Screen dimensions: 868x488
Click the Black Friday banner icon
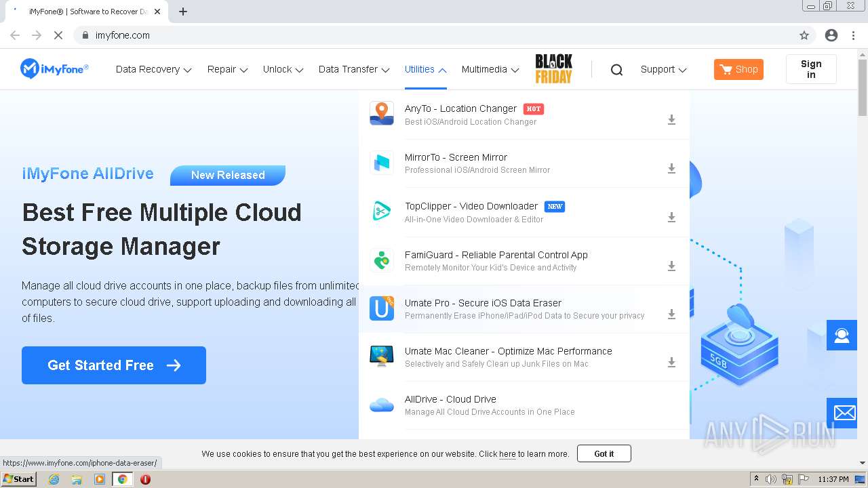tap(553, 69)
